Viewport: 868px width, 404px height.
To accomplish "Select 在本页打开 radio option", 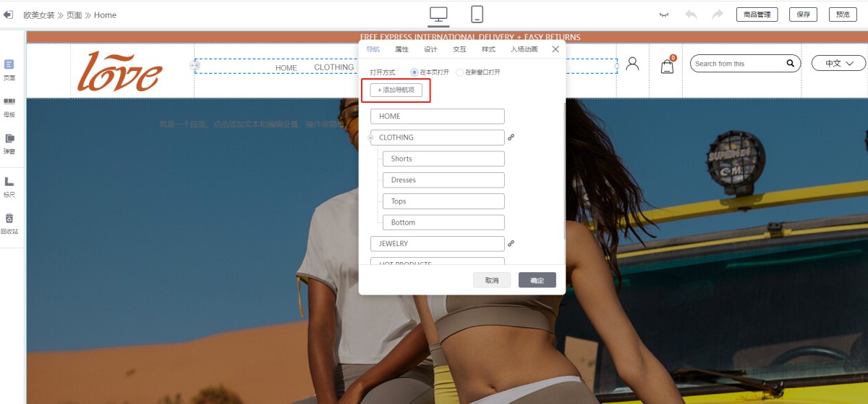I will click(414, 72).
